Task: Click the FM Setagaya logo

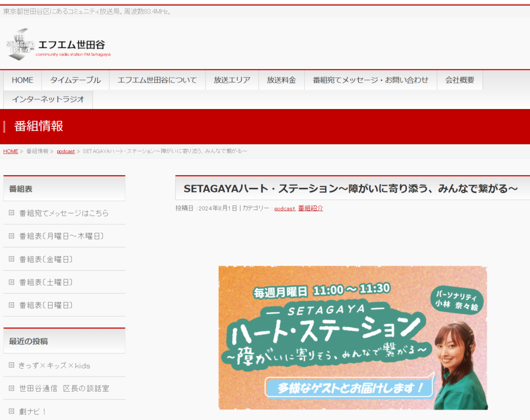Action: 59,45
